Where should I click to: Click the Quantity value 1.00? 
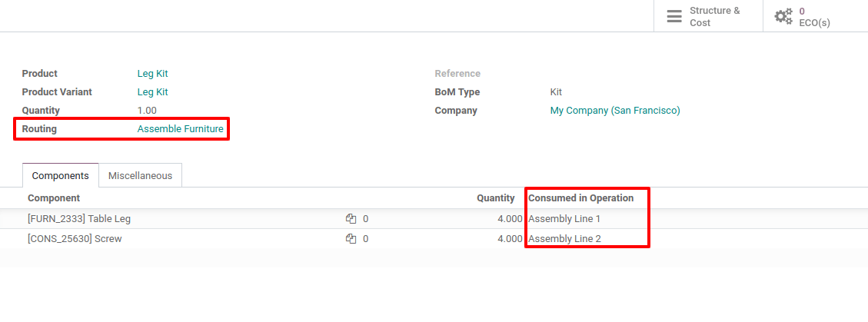click(x=147, y=111)
